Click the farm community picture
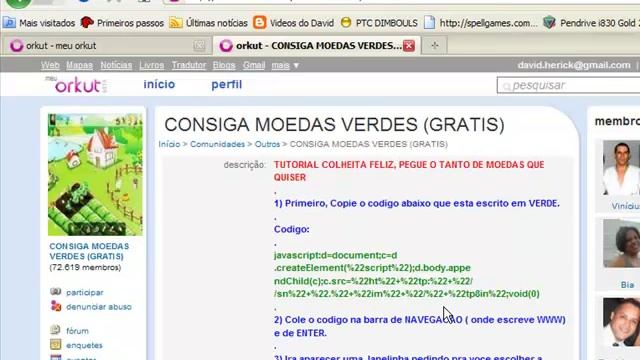This screenshot has height=360, width=640. [x=95, y=175]
